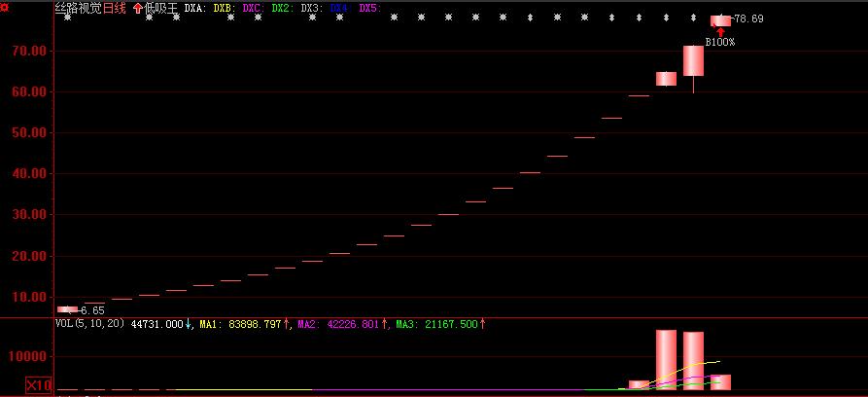This screenshot has width=868, height=397.
Task: Open the 低吸王 indicator name
Action: click(160, 9)
